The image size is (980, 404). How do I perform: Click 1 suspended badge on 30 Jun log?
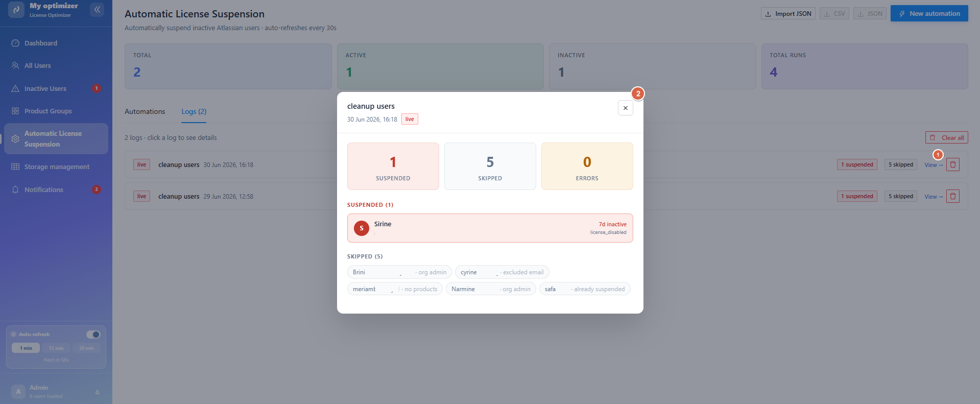click(857, 164)
